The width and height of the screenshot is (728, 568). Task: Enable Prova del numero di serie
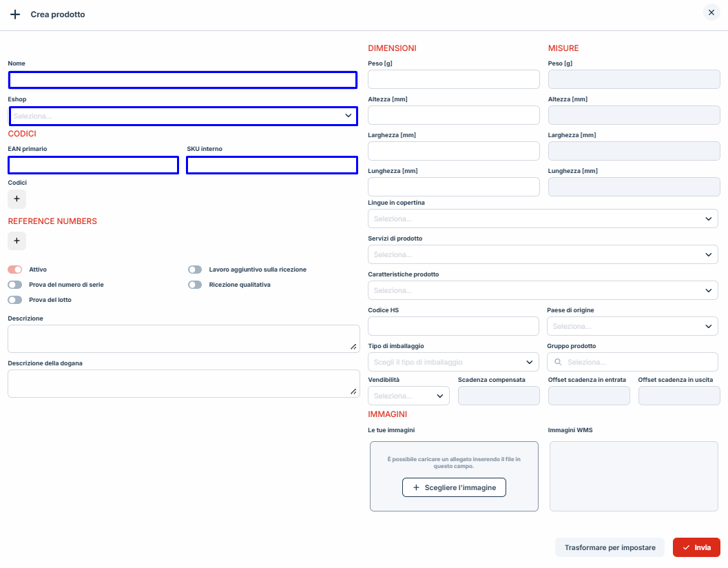coord(15,285)
